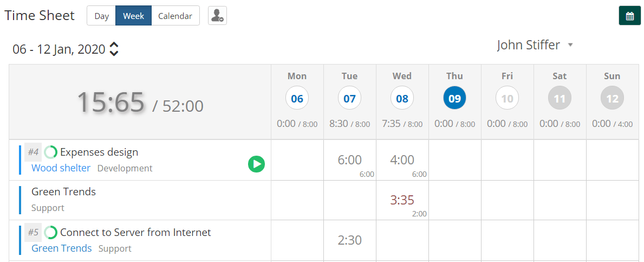Start timer for Expenses design task
This screenshot has height=262, width=644.
256,164
